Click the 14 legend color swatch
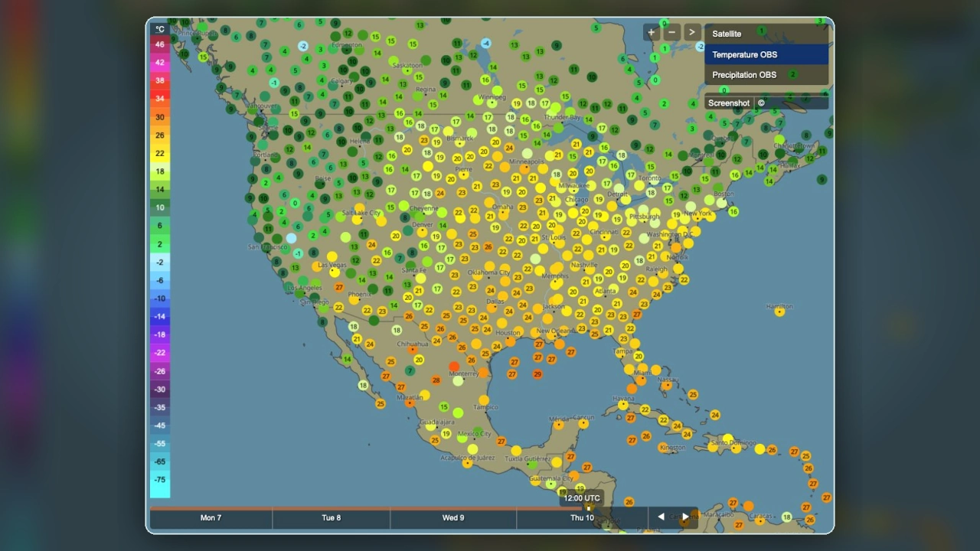The width and height of the screenshot is (980, 551). [x=159, y=189]
